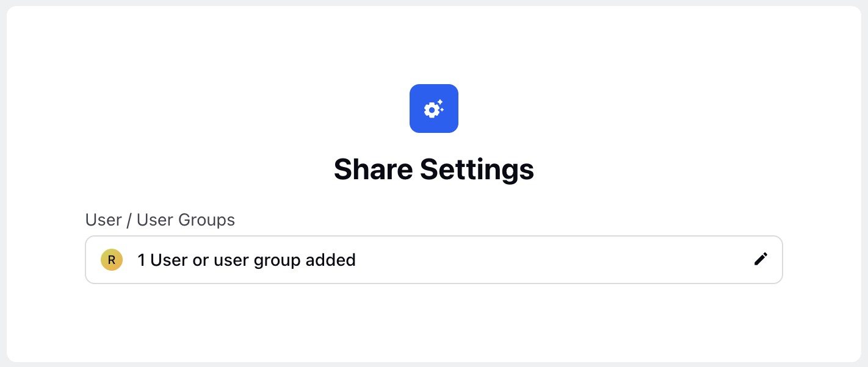Open the avatar marked with letter R
This screenshot has height=367, width=868.
click(112, 260)
